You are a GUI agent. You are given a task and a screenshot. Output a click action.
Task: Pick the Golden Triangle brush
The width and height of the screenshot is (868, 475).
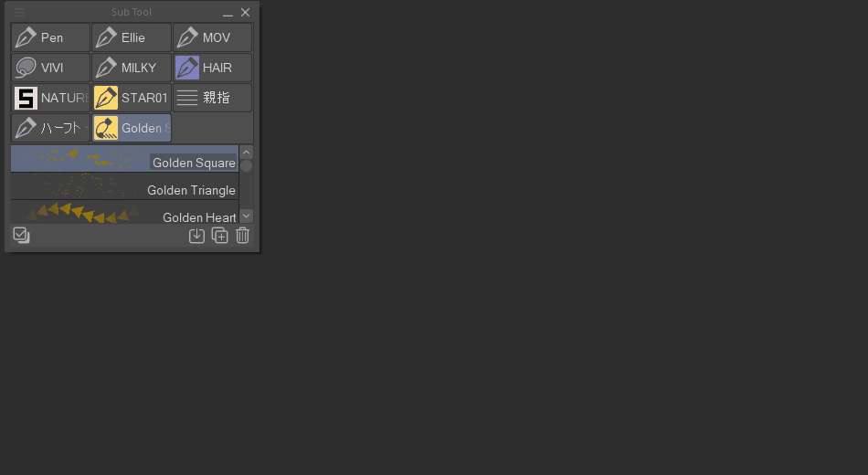[124, 186]
